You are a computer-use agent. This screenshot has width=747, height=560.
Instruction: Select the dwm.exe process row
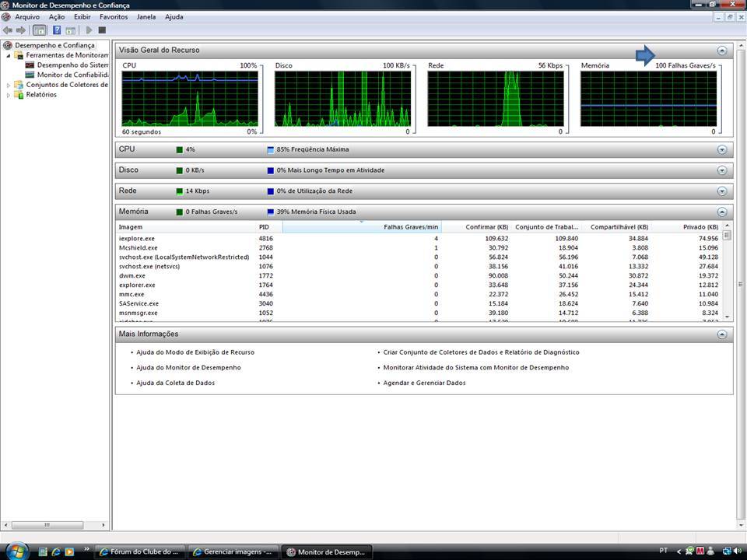(419, 275)
